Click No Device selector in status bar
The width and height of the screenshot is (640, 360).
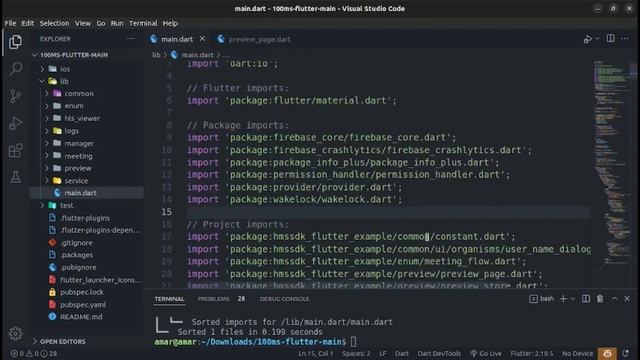(x=577, y=353)
